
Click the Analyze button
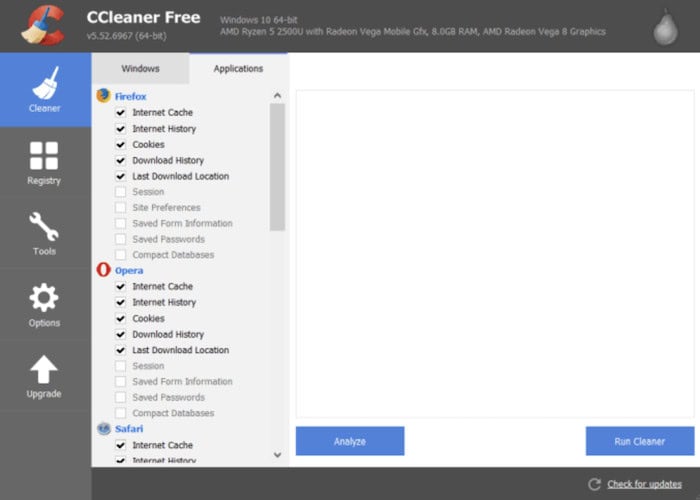[x=350, y=441]
